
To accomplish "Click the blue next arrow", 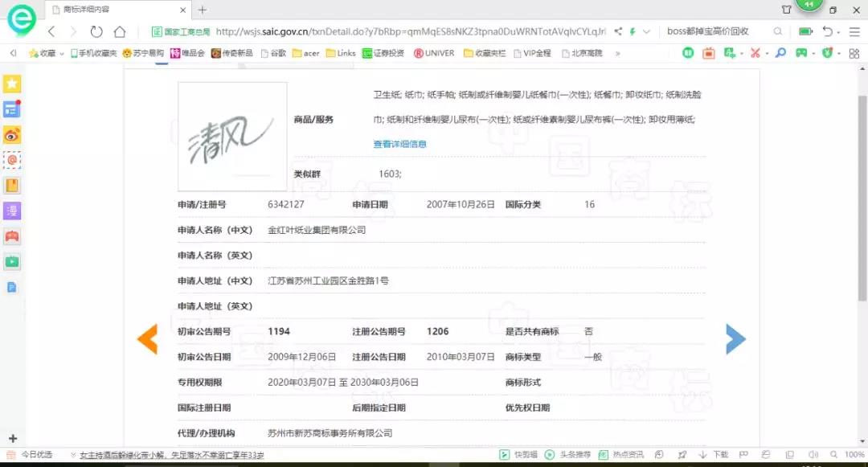I will [735, 338].
